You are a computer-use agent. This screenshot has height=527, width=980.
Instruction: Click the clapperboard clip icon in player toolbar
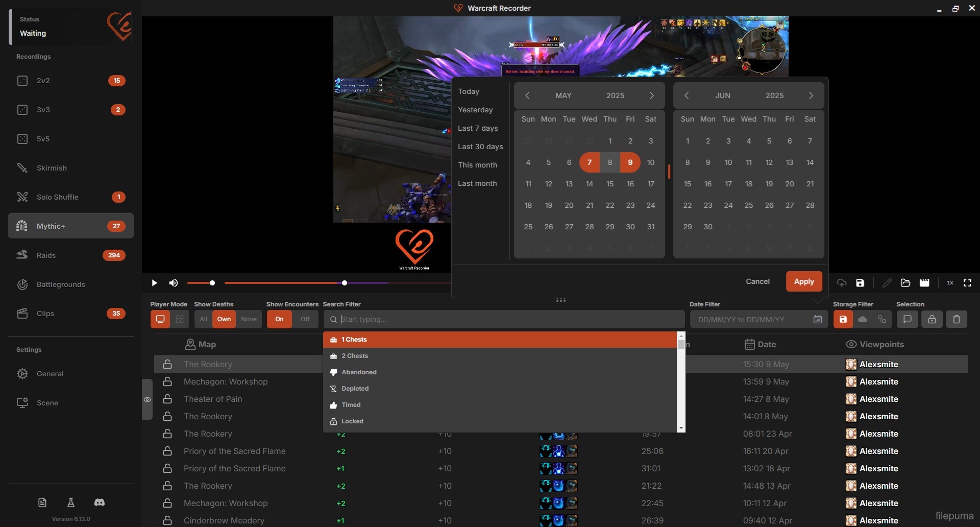pos(924,283)
